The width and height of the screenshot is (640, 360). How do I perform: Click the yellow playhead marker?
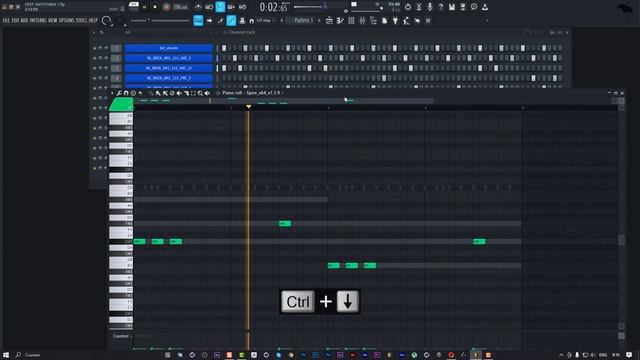[248, 107]
